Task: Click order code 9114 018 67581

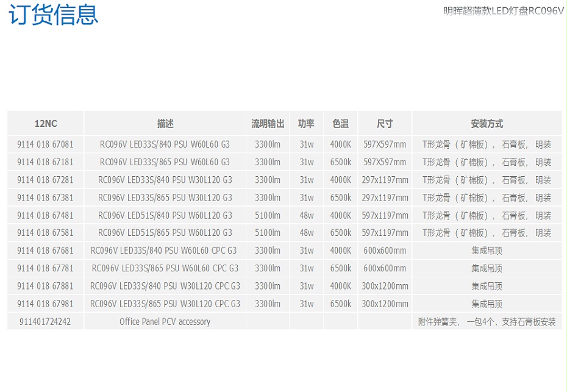Action: pyautogui.click(x=45, y=232)
